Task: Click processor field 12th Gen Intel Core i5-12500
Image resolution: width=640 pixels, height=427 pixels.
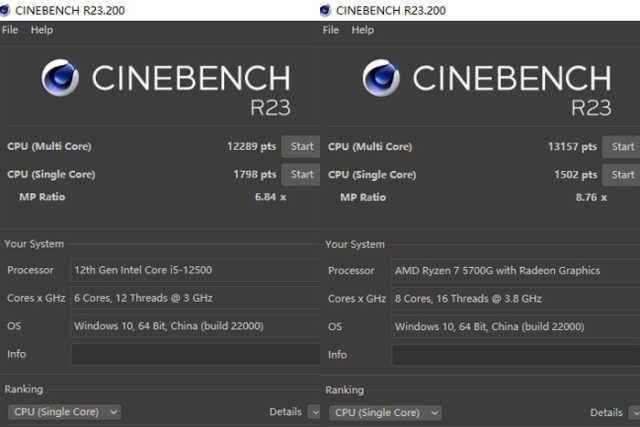Action: pyautogui.click(x=196, y=270)
